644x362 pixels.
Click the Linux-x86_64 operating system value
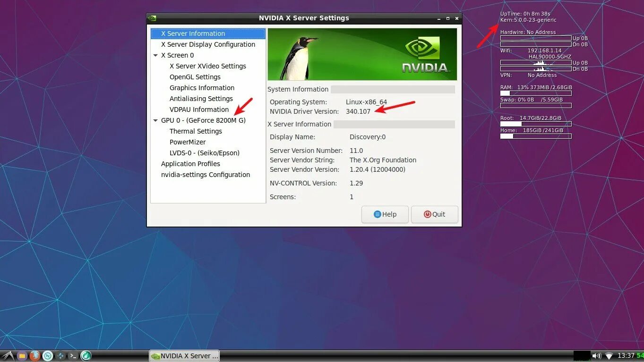pyautogui.click(x=366, y=102)
